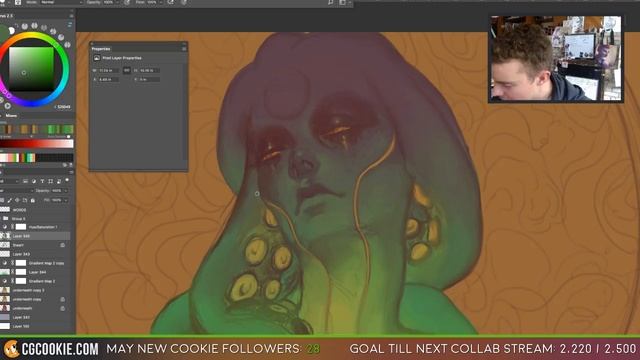This screenshot has height=360, width=640.
Task: Filter layers by pixel layer icon
Action: pos(25,181)
